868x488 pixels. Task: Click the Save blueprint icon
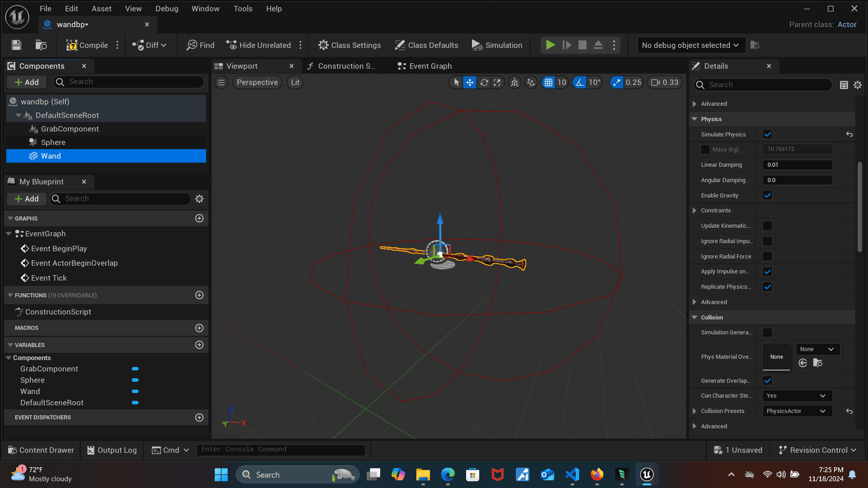point(17,45)
